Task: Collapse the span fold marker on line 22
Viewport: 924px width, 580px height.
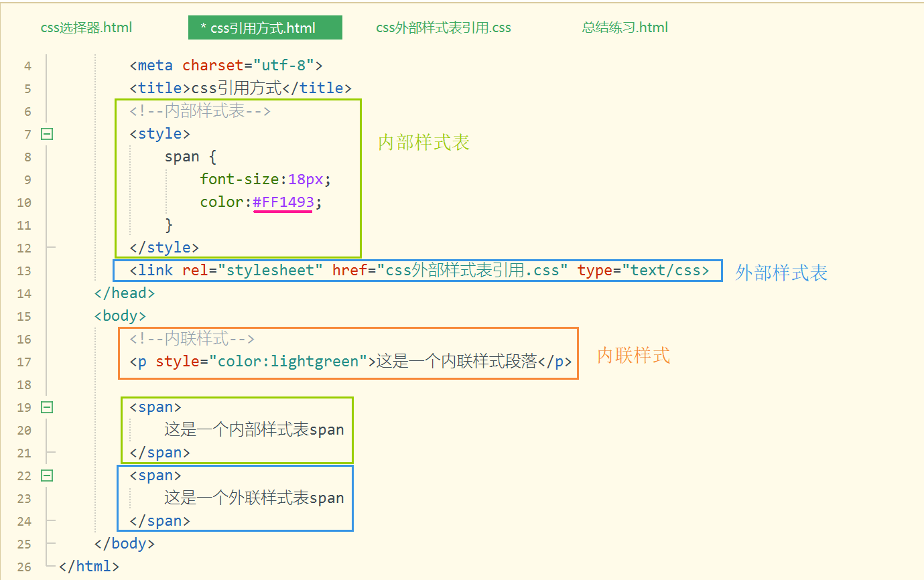Action: 47,476
